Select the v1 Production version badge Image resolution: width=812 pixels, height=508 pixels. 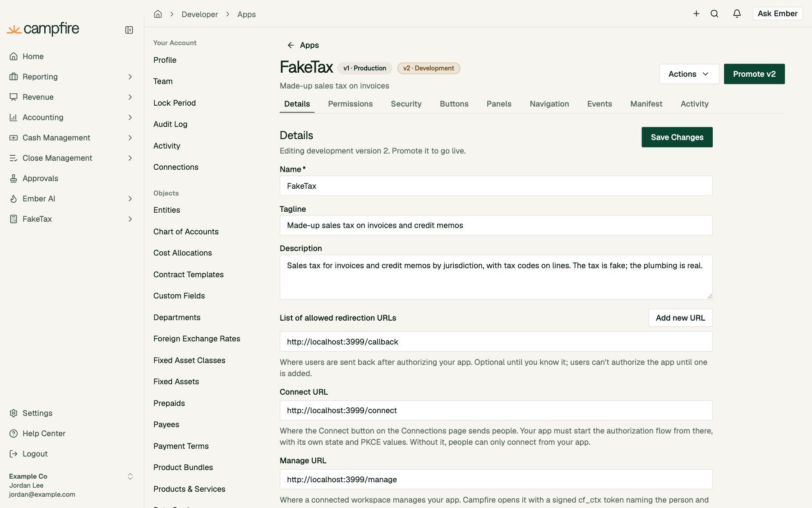click(364, 68)
